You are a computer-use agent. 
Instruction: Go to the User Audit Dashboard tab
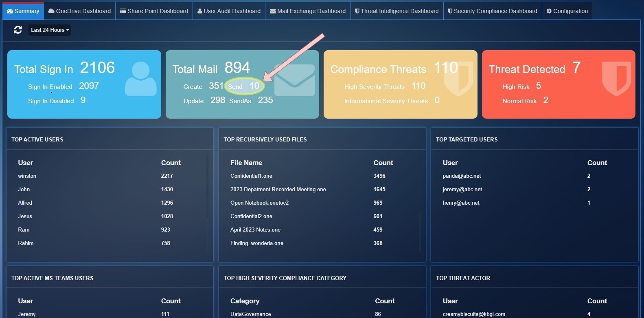(229, 11)
